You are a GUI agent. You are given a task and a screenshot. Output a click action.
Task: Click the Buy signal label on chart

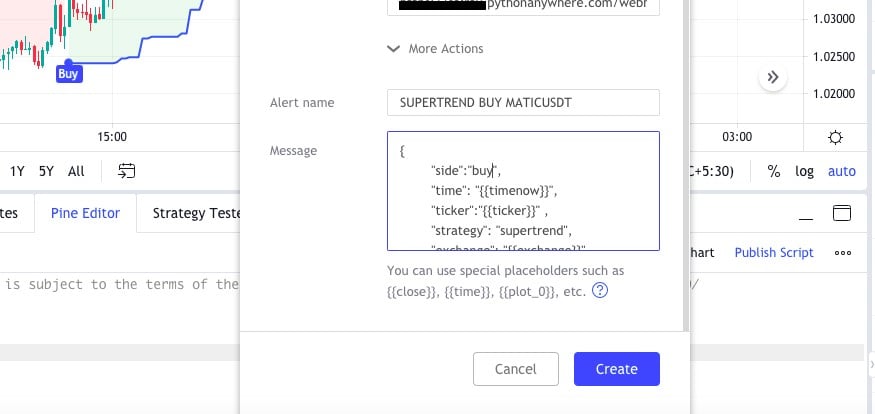(x=69, y=74)
